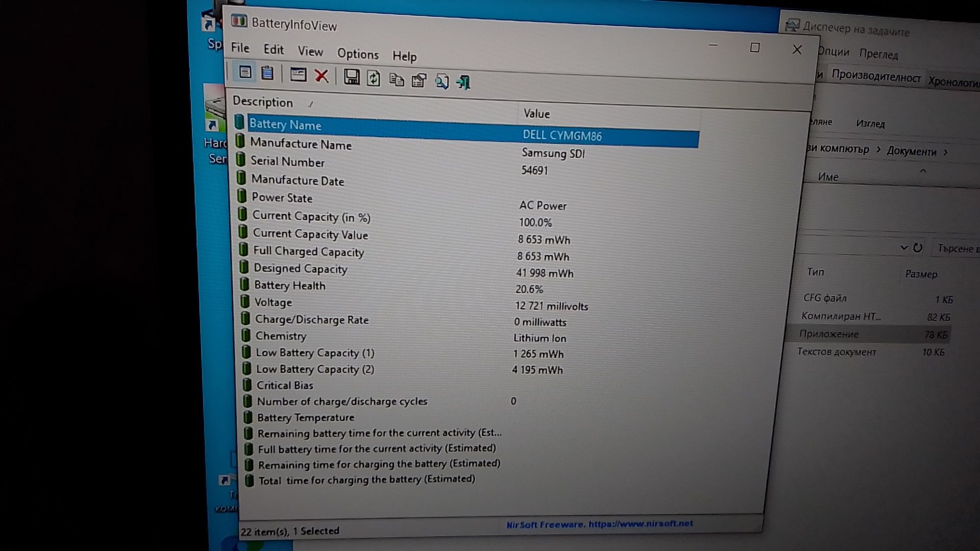
Task: Click the battery icon beside Manufacture Name
Action: click(240, 141)
